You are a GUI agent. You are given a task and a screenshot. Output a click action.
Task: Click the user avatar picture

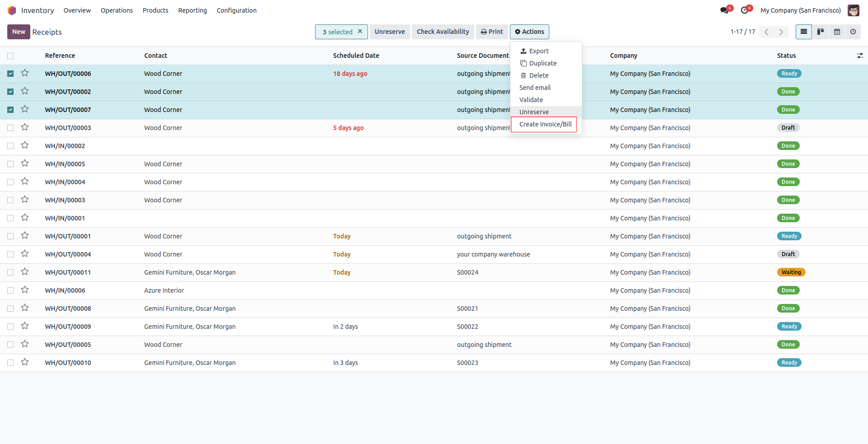[853, 10]
